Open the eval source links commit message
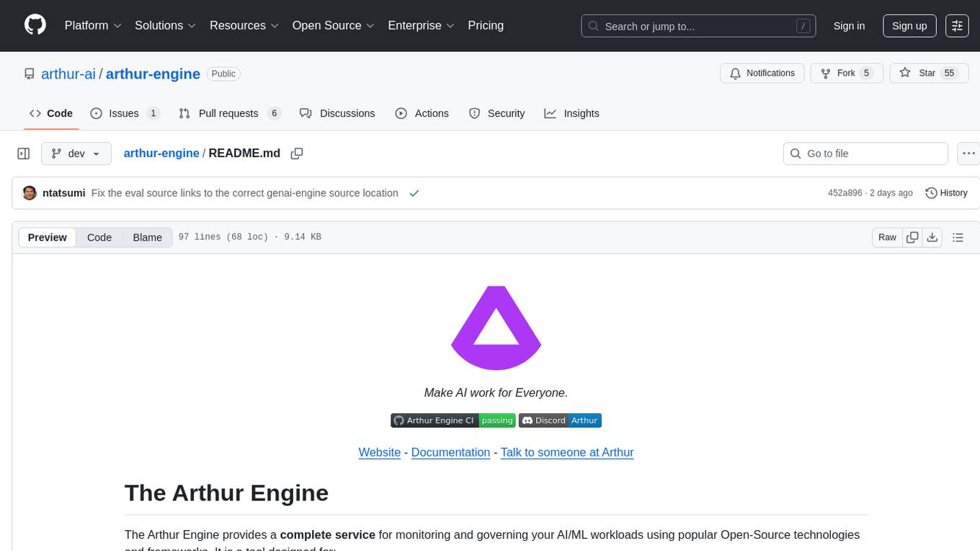This screenshot has height=551, width=980. pyautogui.click(x=245, y=193)
